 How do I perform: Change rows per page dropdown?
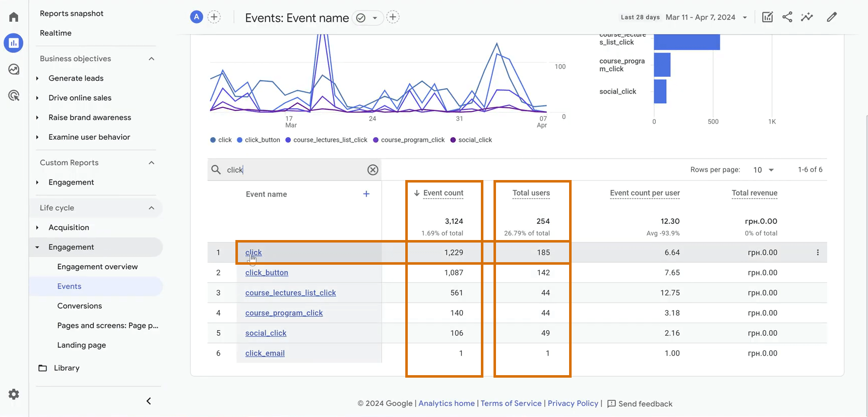[x=763, y=170]
